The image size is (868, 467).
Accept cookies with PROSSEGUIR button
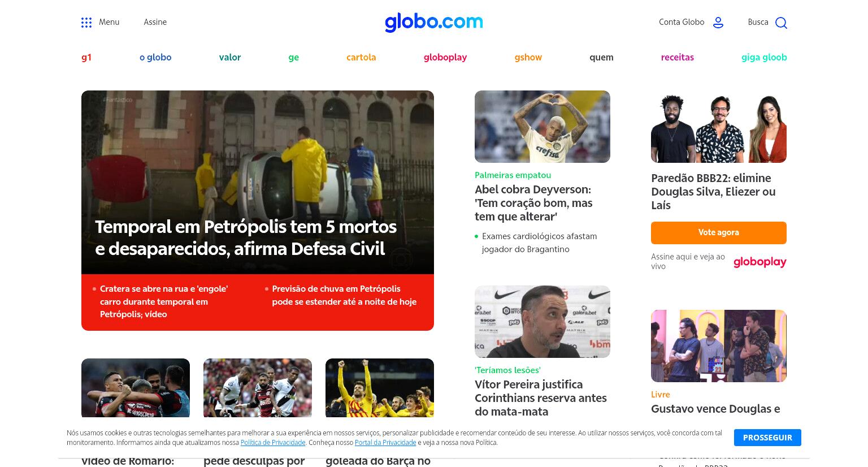(x=767, y=438)
